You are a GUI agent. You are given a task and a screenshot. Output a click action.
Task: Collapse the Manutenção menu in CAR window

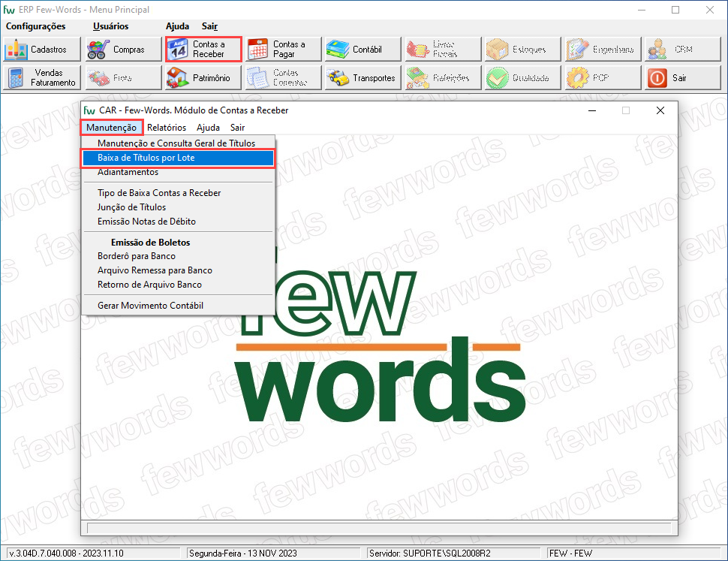coord(111,128)
